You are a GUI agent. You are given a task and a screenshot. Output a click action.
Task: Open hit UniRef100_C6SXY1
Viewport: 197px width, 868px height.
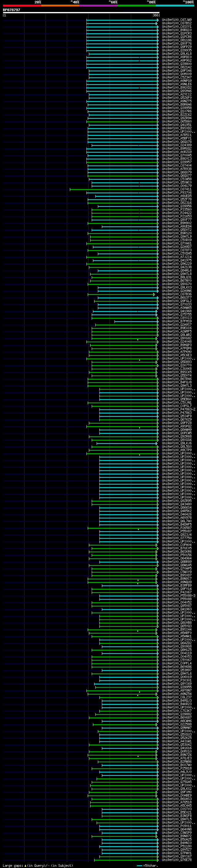point(177,26)
